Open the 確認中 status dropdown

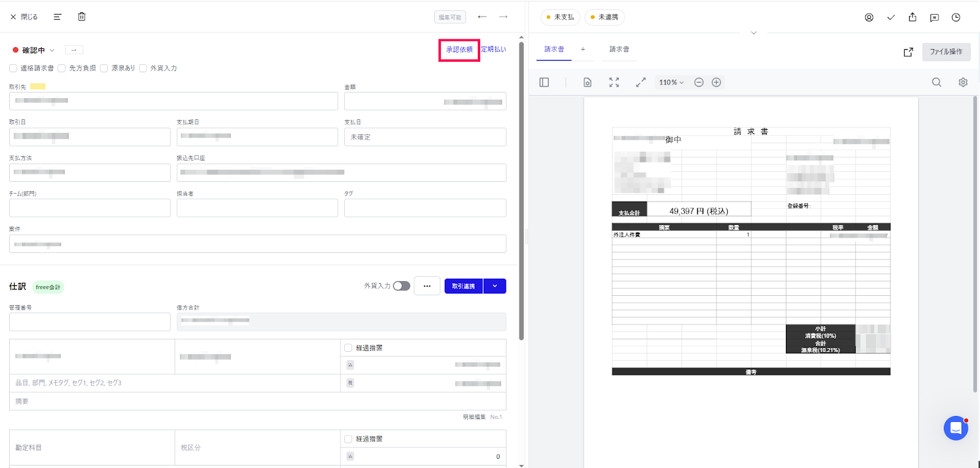(34, 50)
